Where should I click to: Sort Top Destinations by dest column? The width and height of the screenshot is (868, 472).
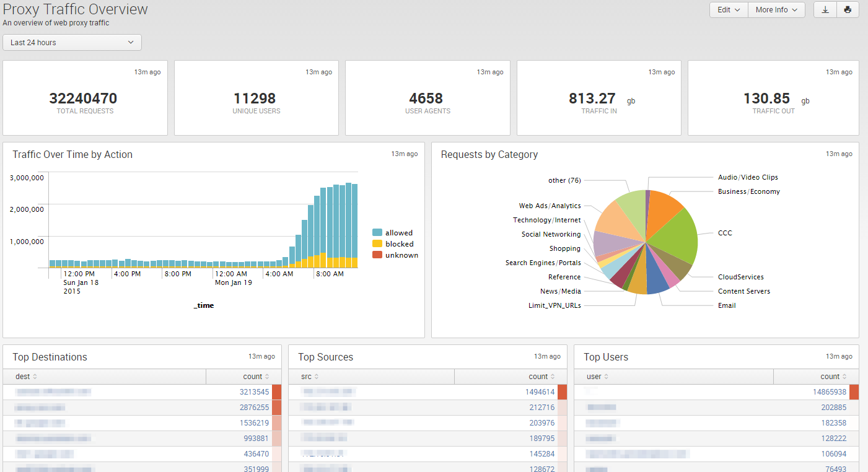pyautogui.click(x=27, y=377)
